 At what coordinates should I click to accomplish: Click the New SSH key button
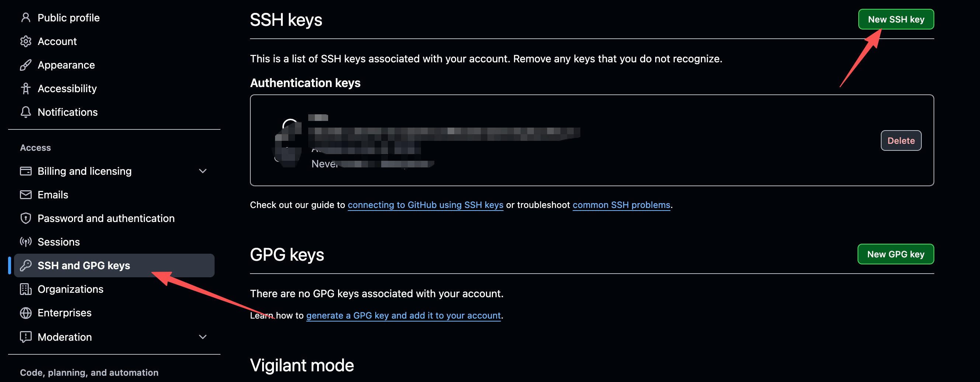click(x=896, y=20)
